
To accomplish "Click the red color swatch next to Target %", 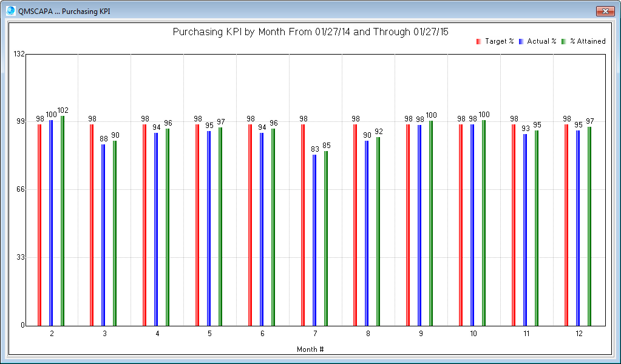I will pyautogui.click(x=478, y=41).
